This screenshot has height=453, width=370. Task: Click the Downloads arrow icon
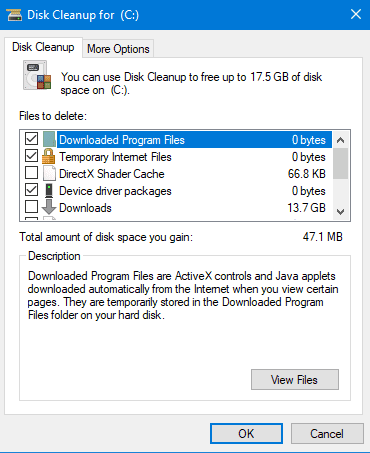[49, 207]
